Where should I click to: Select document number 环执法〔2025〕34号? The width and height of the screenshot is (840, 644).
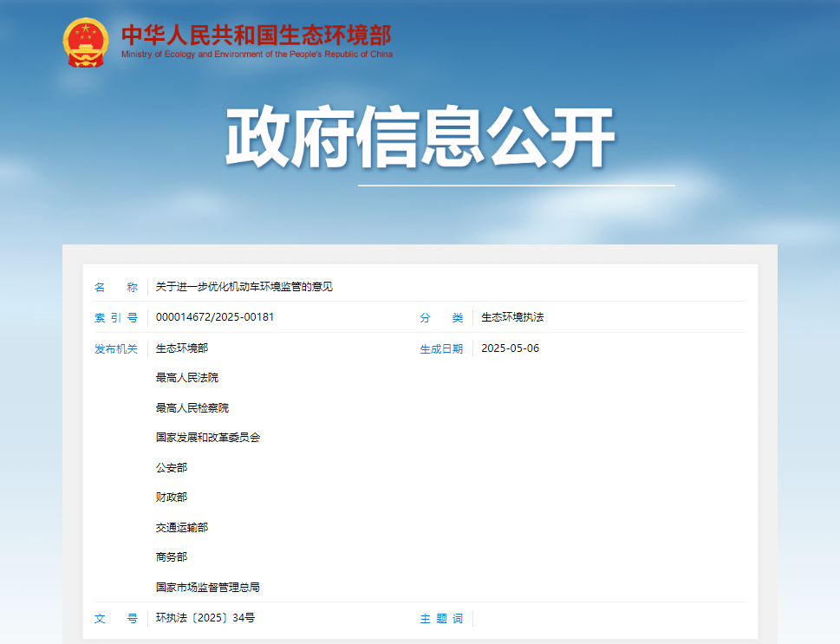click(205, 618)
